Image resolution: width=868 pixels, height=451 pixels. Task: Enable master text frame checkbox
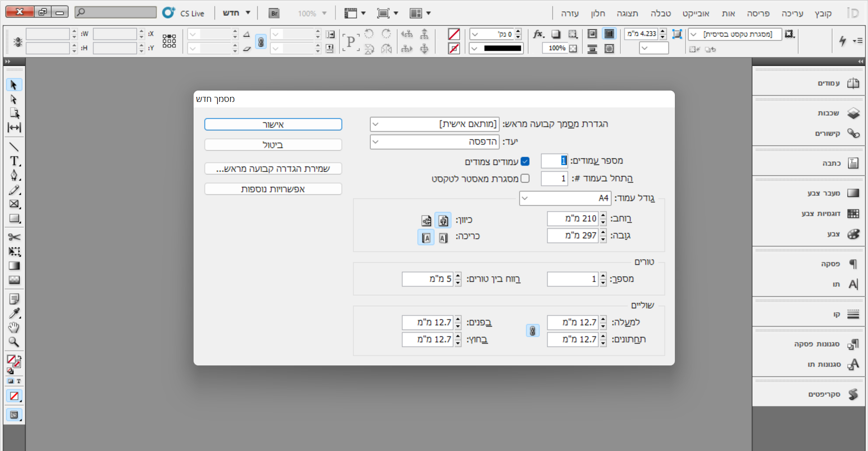point(525,178)
